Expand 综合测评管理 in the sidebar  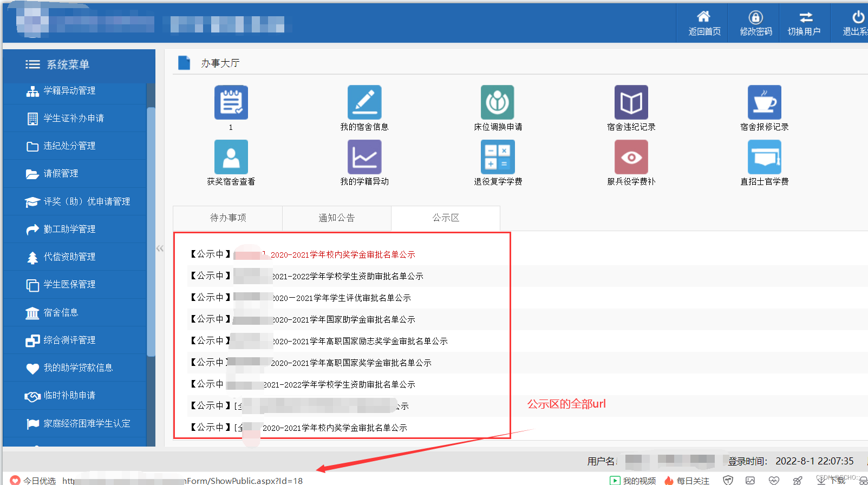coord(69,340)
